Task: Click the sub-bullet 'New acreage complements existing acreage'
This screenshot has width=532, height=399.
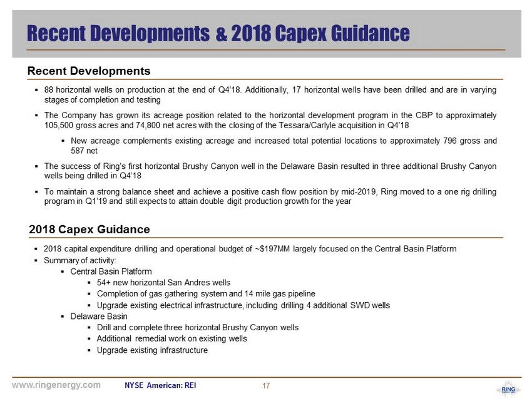Action: (x=284, y=146)
